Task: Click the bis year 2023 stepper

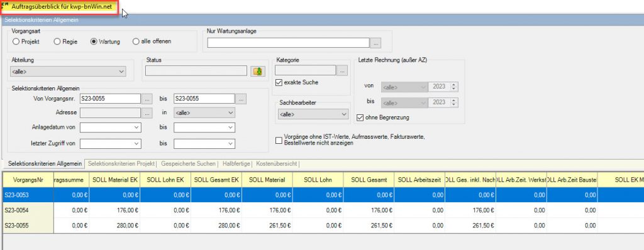Action: [454, 102]
